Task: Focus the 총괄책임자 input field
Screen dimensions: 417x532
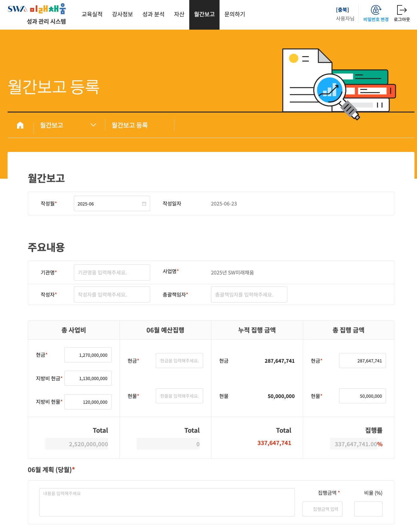Action: coord(249,294)
